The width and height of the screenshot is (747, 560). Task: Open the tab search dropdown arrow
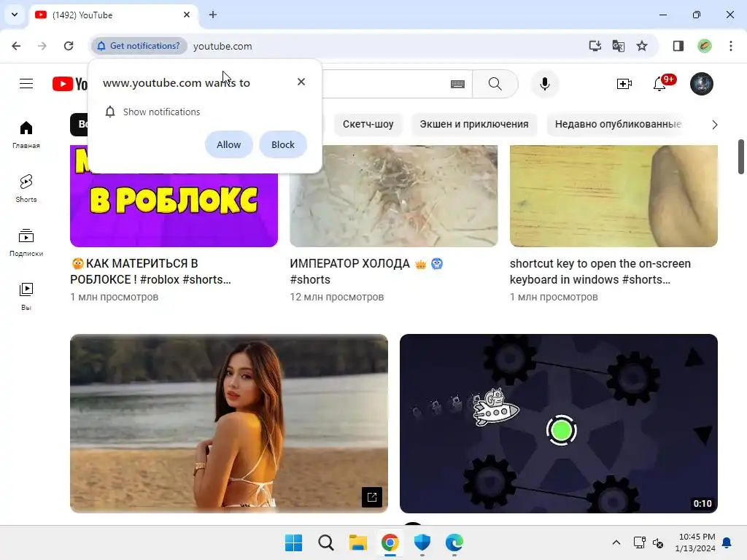[x=15, y=15]
